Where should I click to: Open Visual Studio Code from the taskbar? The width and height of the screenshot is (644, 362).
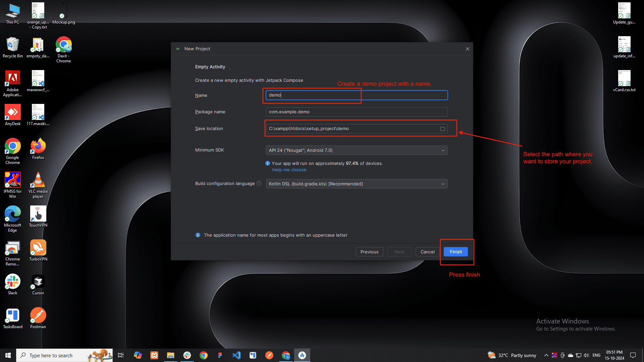tap(236, 355)
